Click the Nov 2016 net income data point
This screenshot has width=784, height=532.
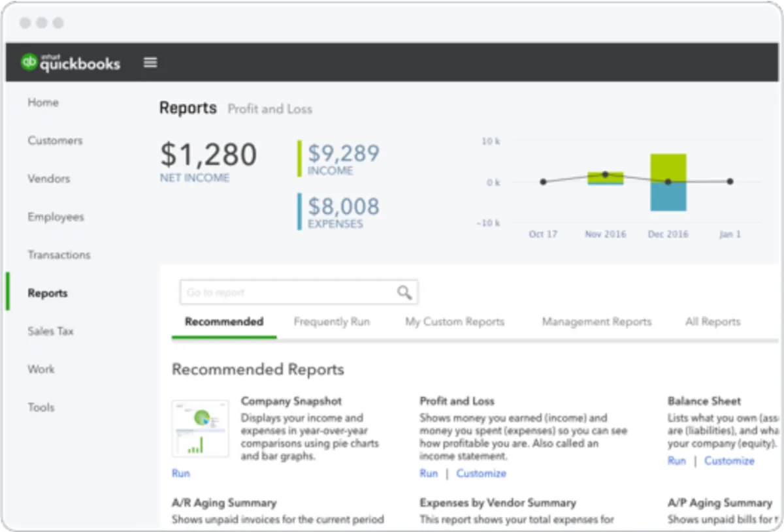click(605, 175)
